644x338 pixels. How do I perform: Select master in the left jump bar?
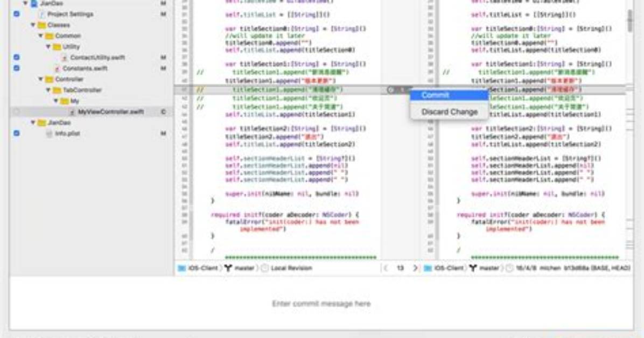(244, 268)
